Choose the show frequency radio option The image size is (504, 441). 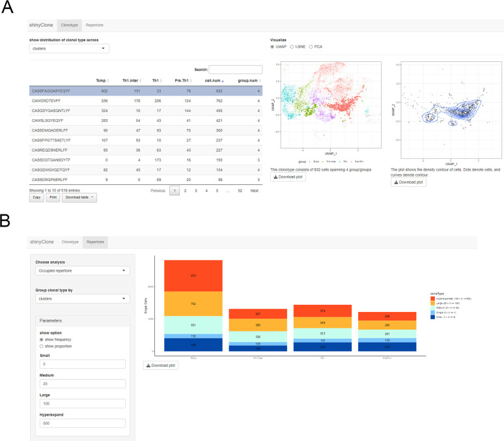coord(42,339)
